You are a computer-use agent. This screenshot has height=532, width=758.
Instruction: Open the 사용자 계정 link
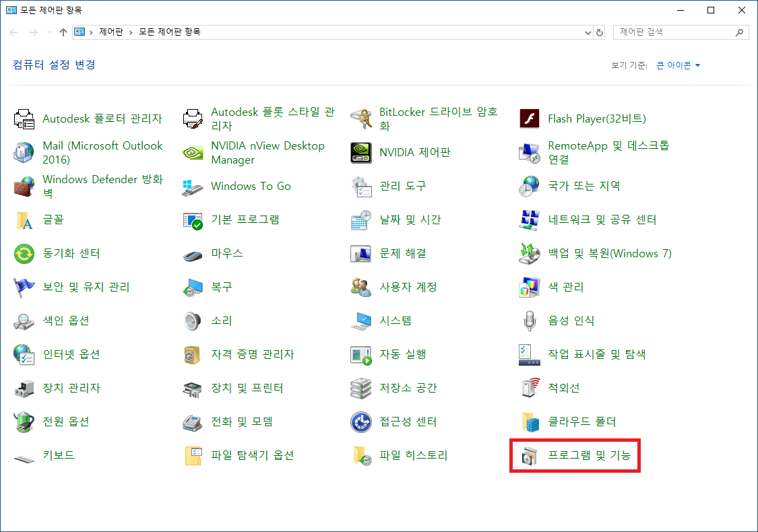(408, 287)
